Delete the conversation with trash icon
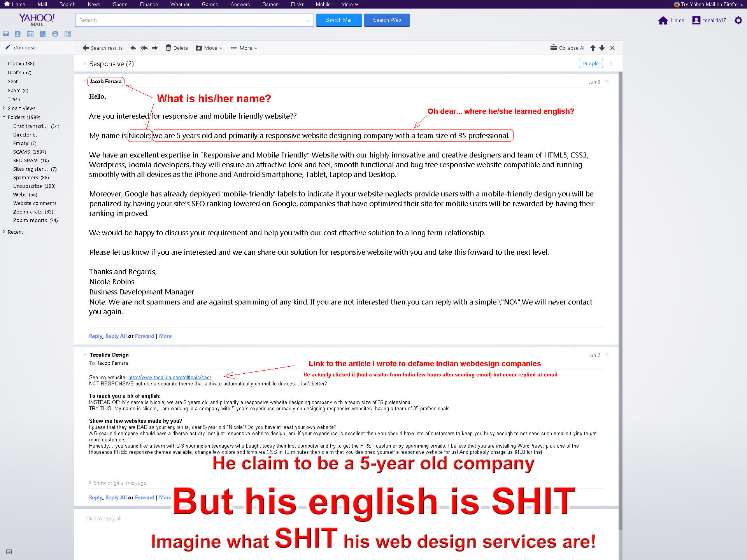 (177, 48)
